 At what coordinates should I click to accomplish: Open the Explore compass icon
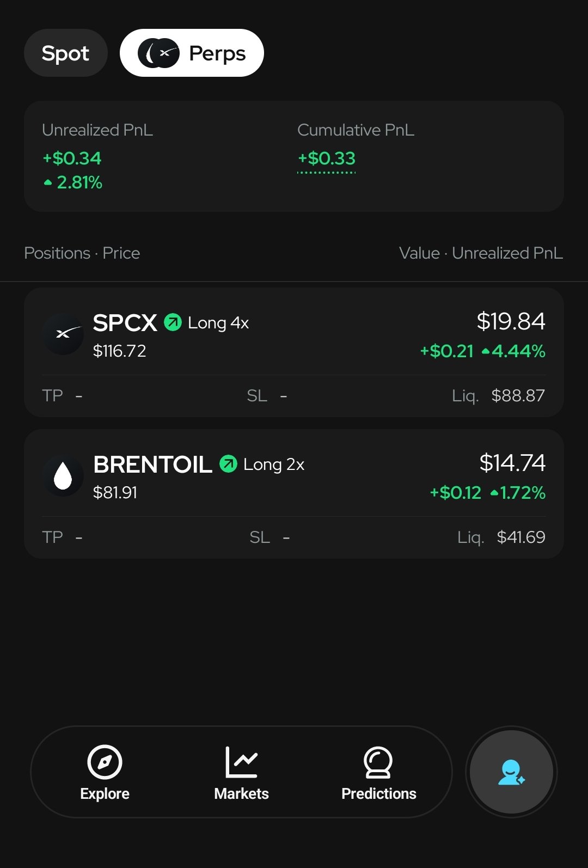coord(105,762)
